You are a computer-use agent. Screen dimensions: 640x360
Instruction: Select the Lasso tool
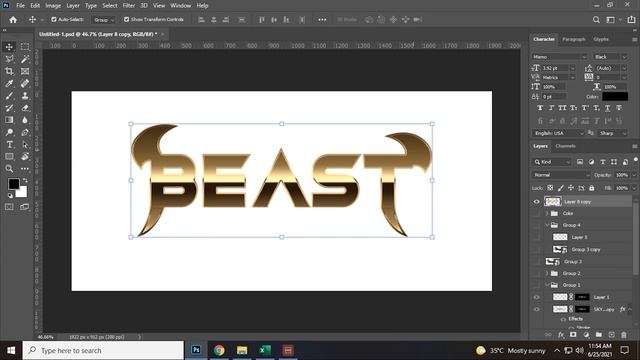9,59
